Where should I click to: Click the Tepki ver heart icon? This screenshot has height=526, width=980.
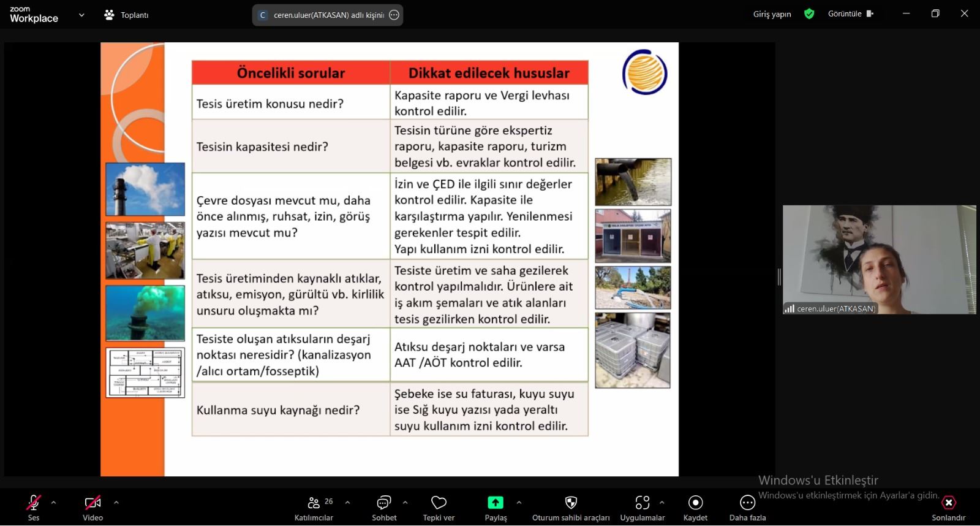(439, 503)
